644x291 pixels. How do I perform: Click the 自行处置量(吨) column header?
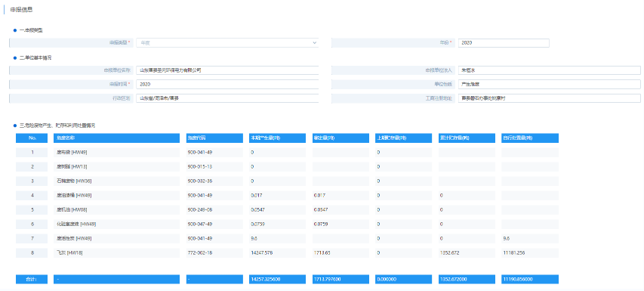(530, 138)
